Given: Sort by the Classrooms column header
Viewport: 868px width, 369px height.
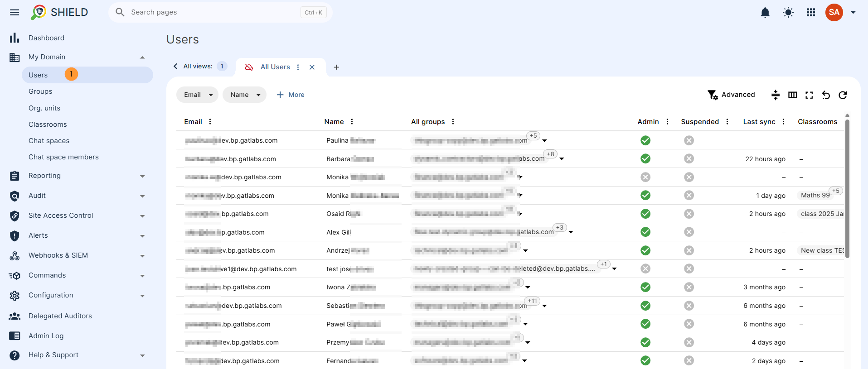Looking at the screenshot, I should click(817, 122).
